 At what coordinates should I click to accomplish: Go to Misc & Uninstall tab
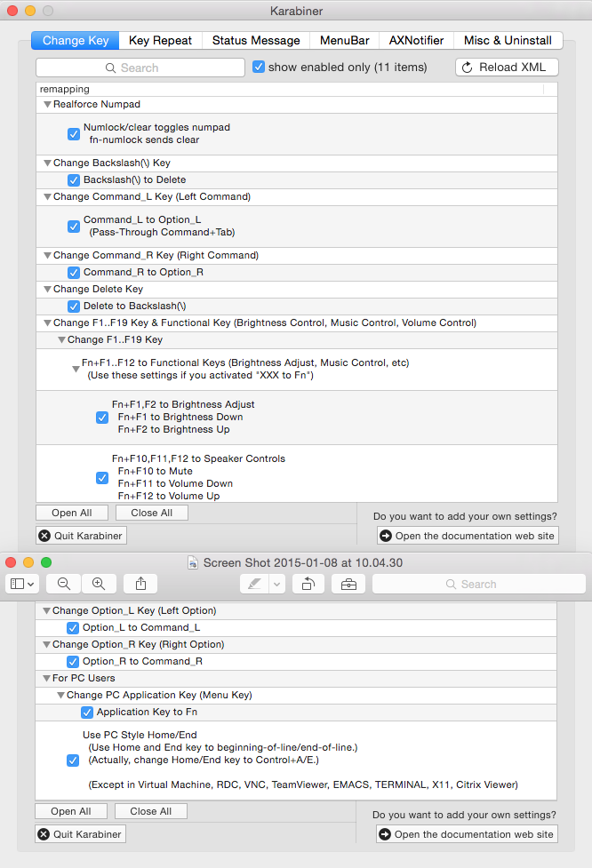point(508,40)
